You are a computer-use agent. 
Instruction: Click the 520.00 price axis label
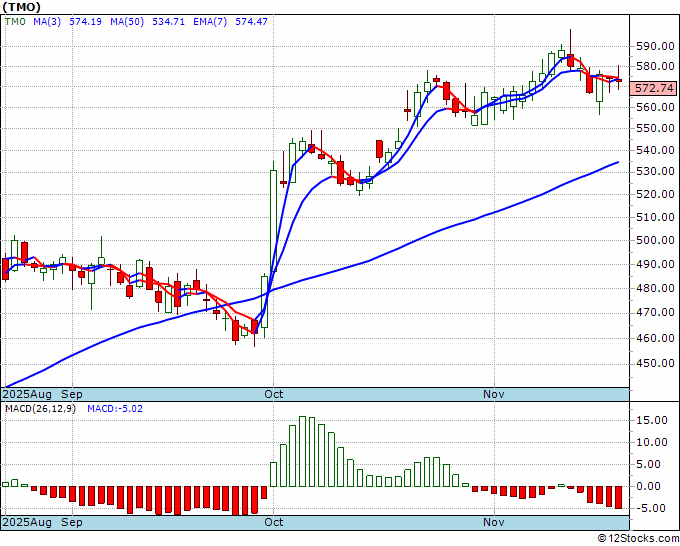[x=655, y=194]
